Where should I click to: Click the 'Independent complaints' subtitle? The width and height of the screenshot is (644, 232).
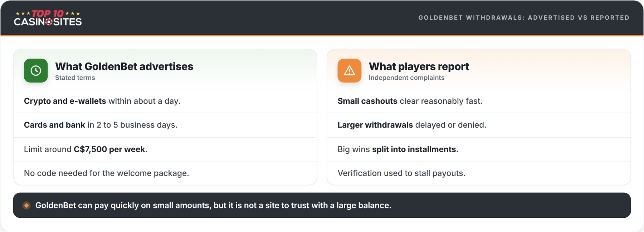pyautogui.click(x=406, y=78)
